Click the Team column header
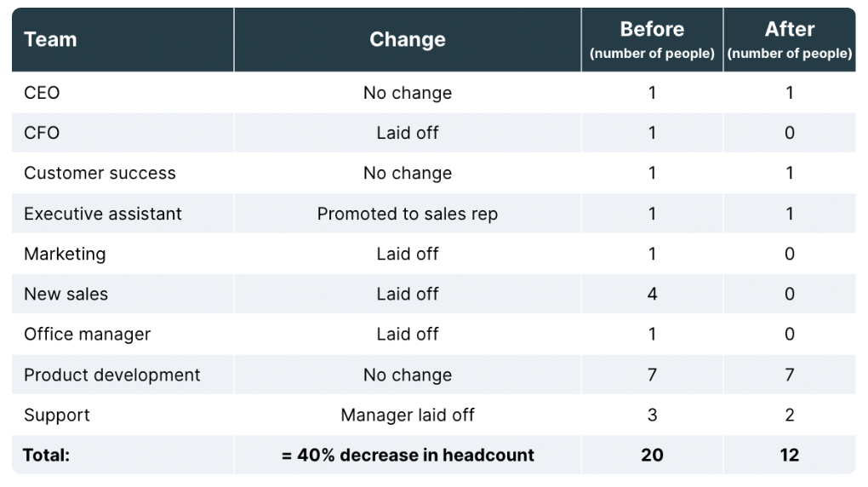This screenshot has width=868, height=487. (50, 40)
